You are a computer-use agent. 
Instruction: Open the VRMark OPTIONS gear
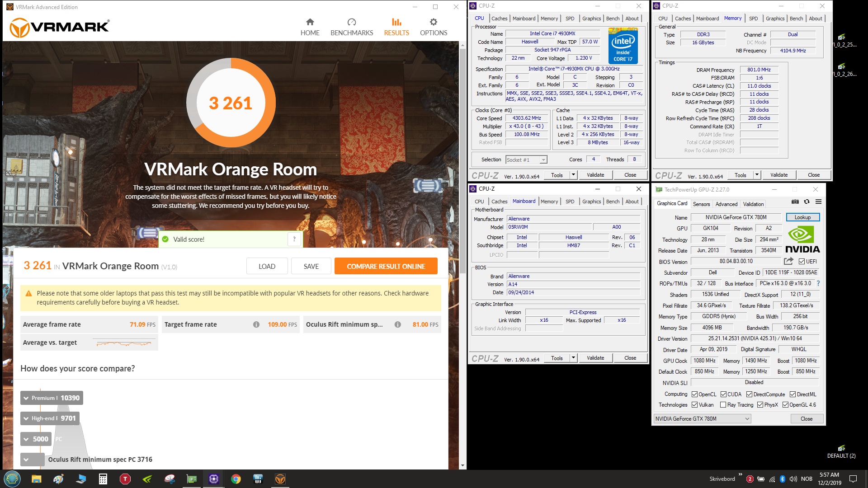(433, 27)
